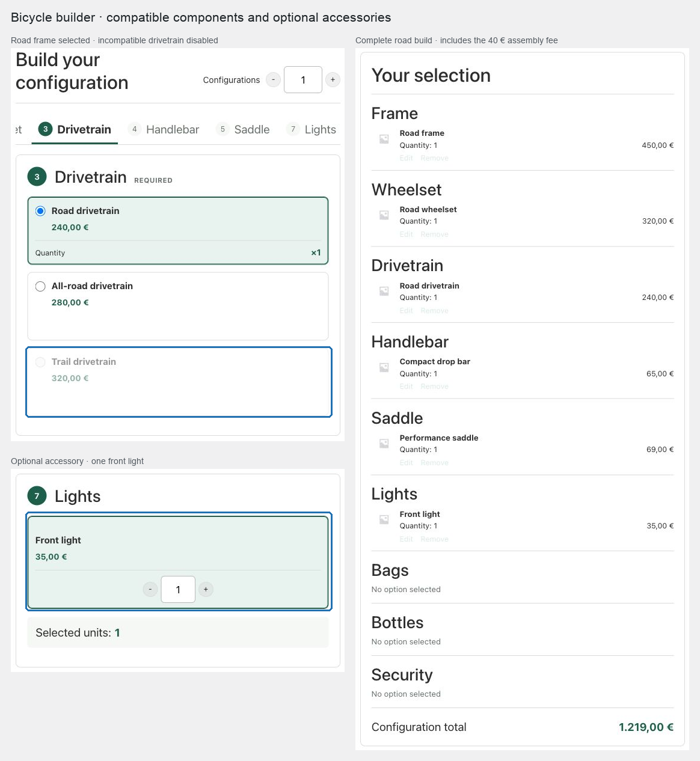The image size is (700, 761).
Task: Focus the Configurations quantity input field
Action: coord(303,79)
